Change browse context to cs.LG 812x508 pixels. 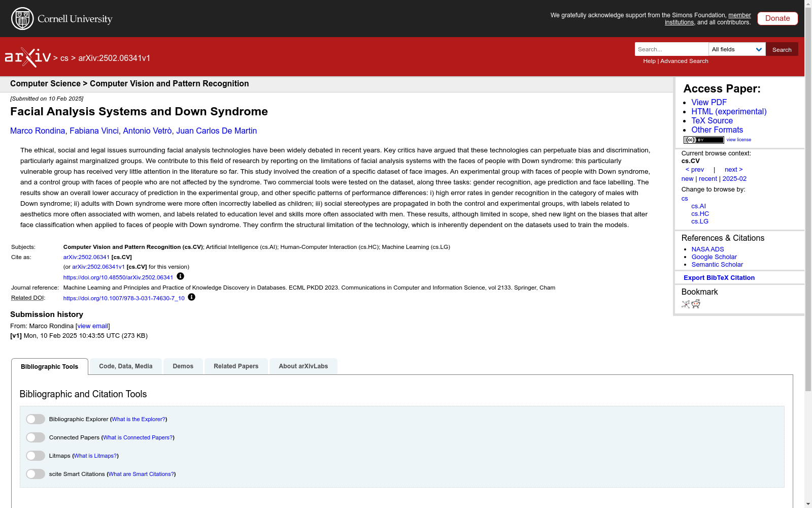(x=700, y=221)
